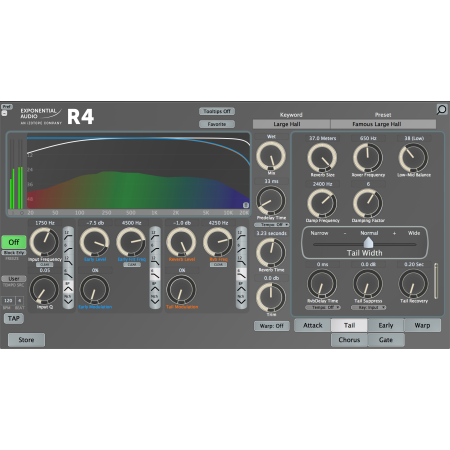Open the Key: Input dropdown under Tail Suppress
450x450 pixels.
pyautogui.click(x=368, y=307)
